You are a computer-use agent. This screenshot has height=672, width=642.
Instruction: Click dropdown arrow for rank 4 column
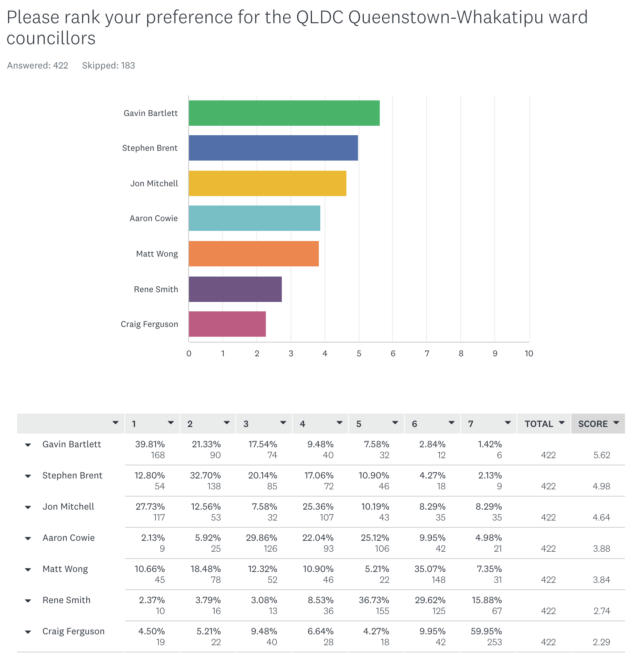(339, 423)
